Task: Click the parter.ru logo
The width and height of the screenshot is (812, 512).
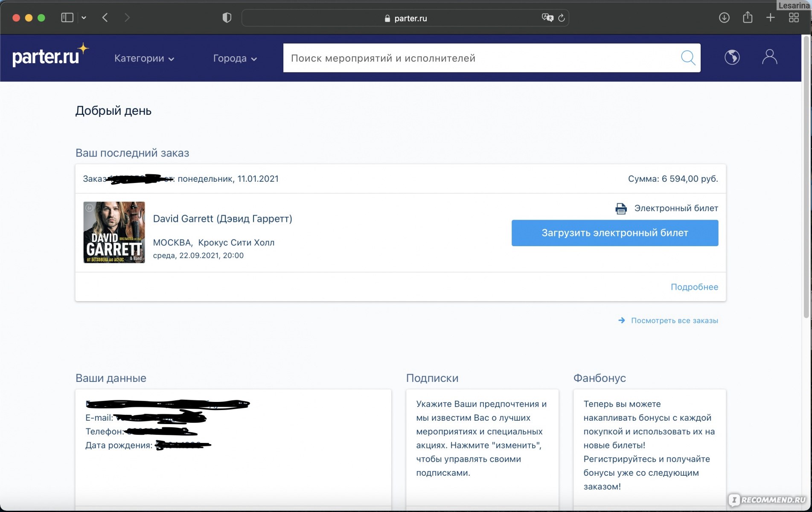Action: (x=50, y=55)
